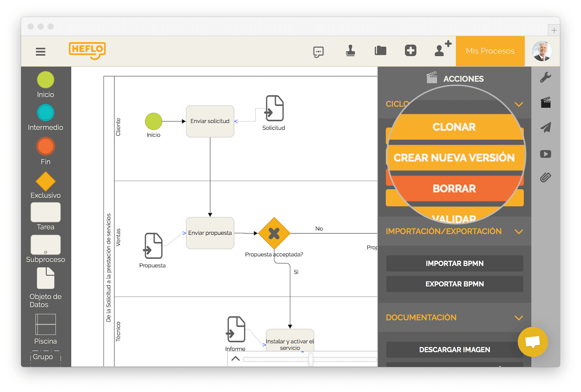The image size is (581, 392).
Task: Click the No flow label
Action: [319, 229]
